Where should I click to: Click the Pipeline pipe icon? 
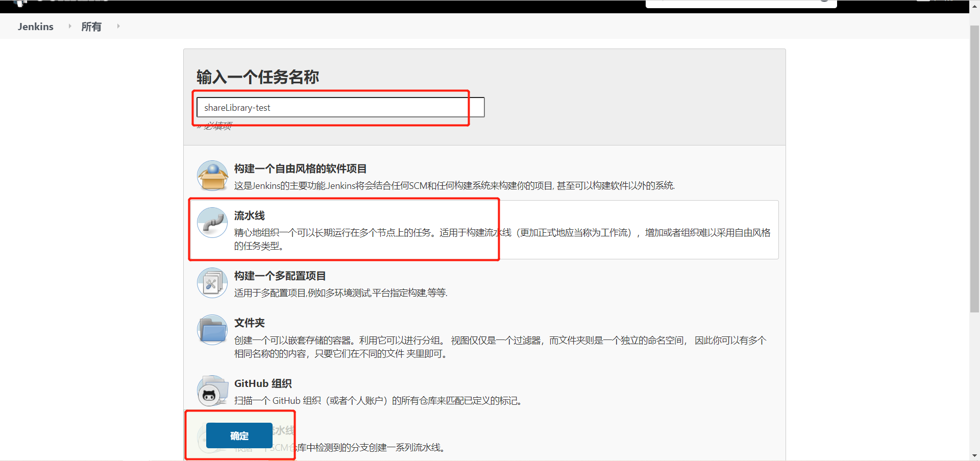212,223
